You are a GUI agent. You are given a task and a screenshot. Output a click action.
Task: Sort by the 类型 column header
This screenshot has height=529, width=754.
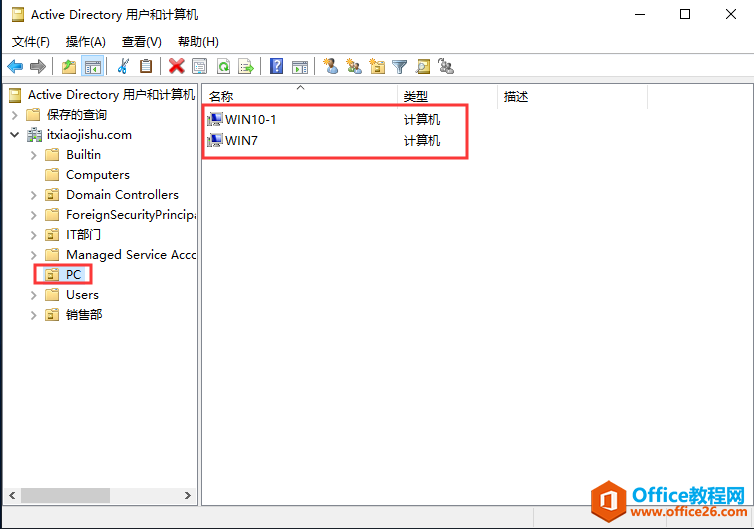tap(448, 96)
